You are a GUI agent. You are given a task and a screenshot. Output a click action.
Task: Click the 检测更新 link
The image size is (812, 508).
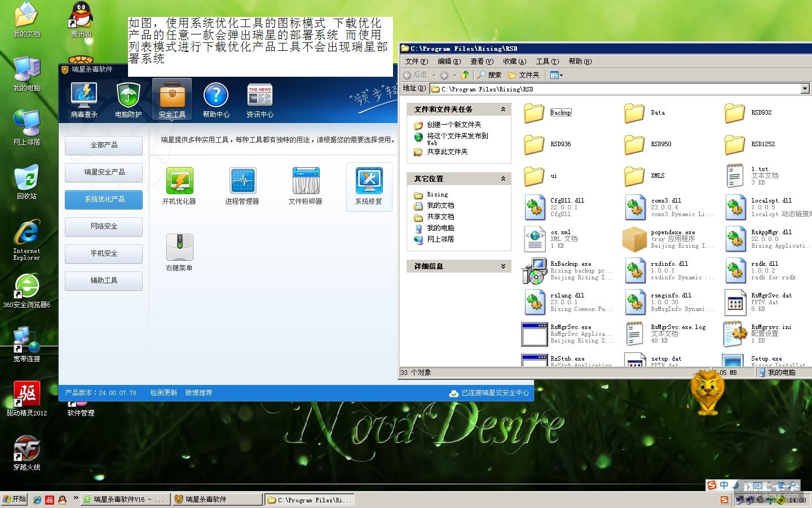click(x=164, y=393)
